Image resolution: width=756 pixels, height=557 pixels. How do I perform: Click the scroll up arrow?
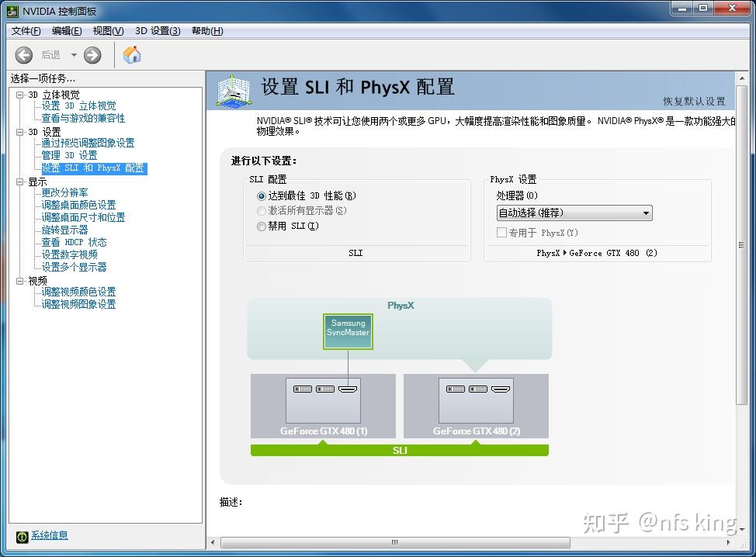(741, 78)
